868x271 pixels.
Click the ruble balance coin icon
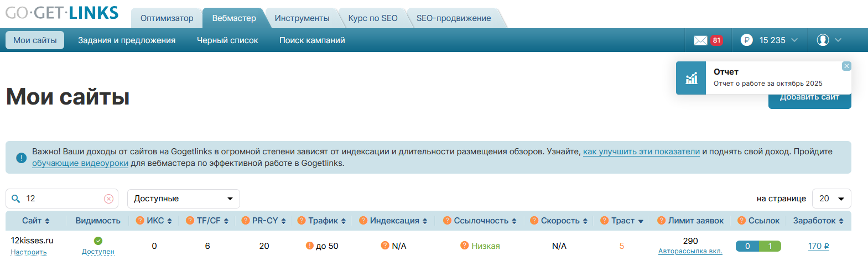(746, 40)
